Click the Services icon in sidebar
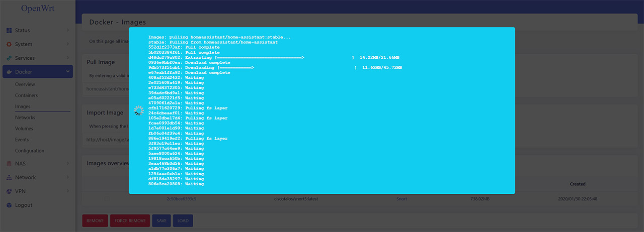The width and height of the screenshot is (644, 232). tap(9, 58)
